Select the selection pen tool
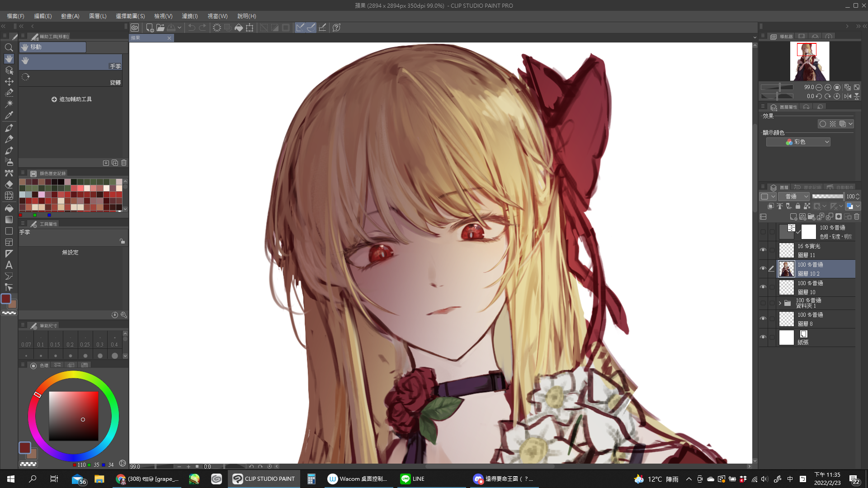The height and width of the screenshot is (488, 868). click(x=9, y=93)
